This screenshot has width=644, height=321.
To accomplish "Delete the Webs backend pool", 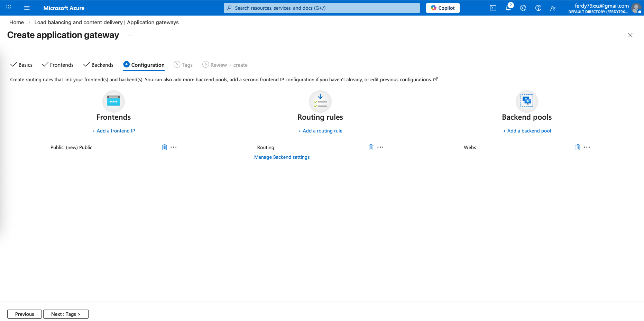I will click(577, 147).
